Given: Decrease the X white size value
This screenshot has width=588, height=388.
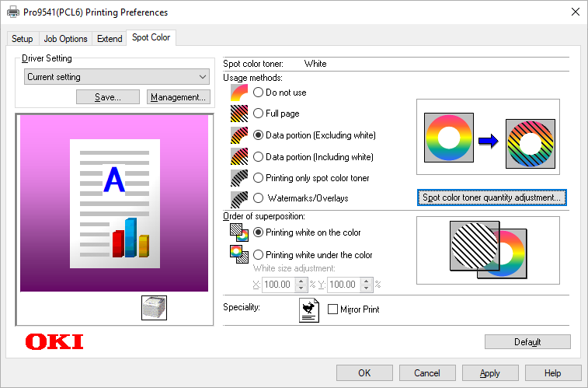Looking at the screenshot, I should 301,288.
